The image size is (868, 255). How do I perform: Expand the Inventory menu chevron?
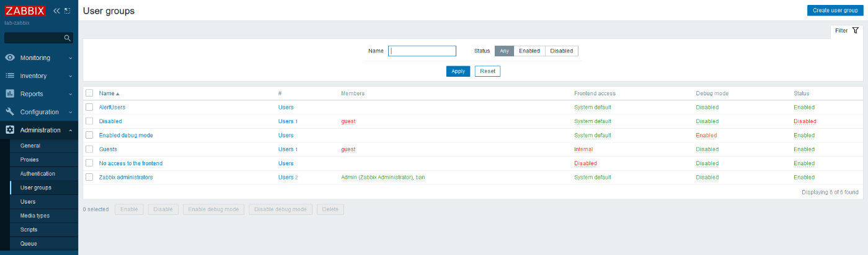pos(71,76)
